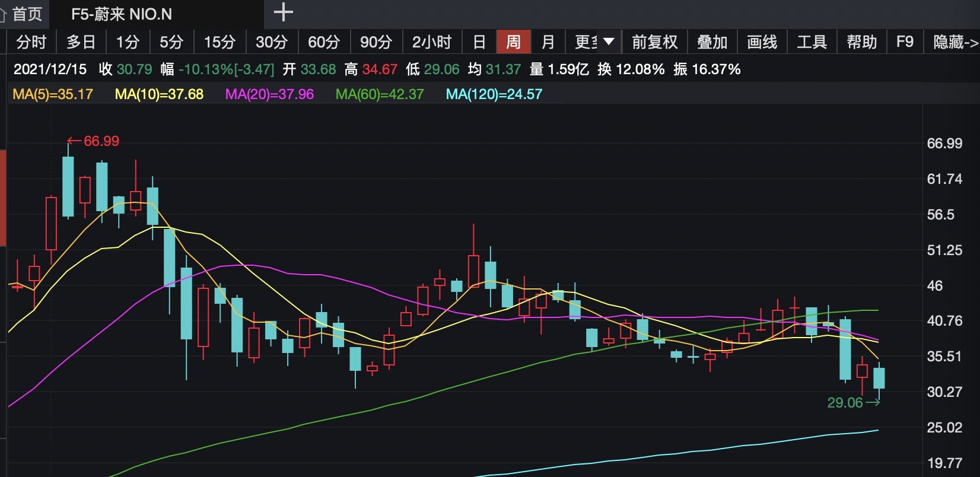The height and width of the screenshot is (477, 980).
Task: Click the 30.27 price axis label
Action: coord(944,392)
